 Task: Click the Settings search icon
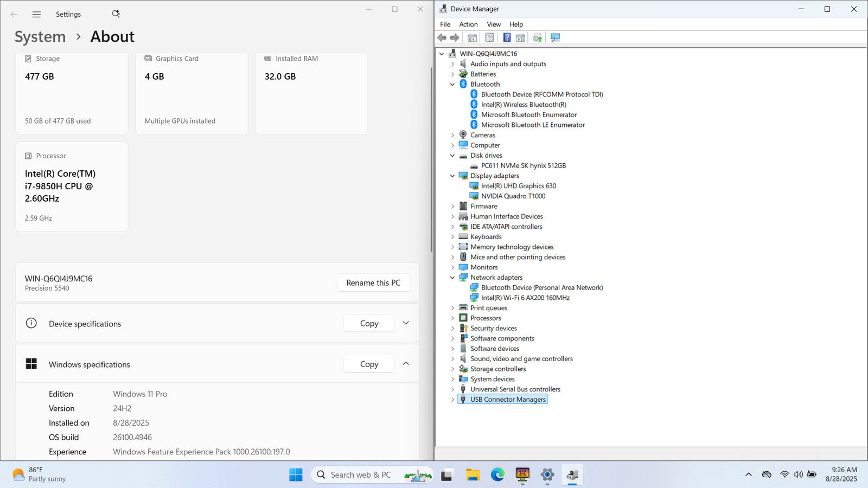(x=116, y=14)
